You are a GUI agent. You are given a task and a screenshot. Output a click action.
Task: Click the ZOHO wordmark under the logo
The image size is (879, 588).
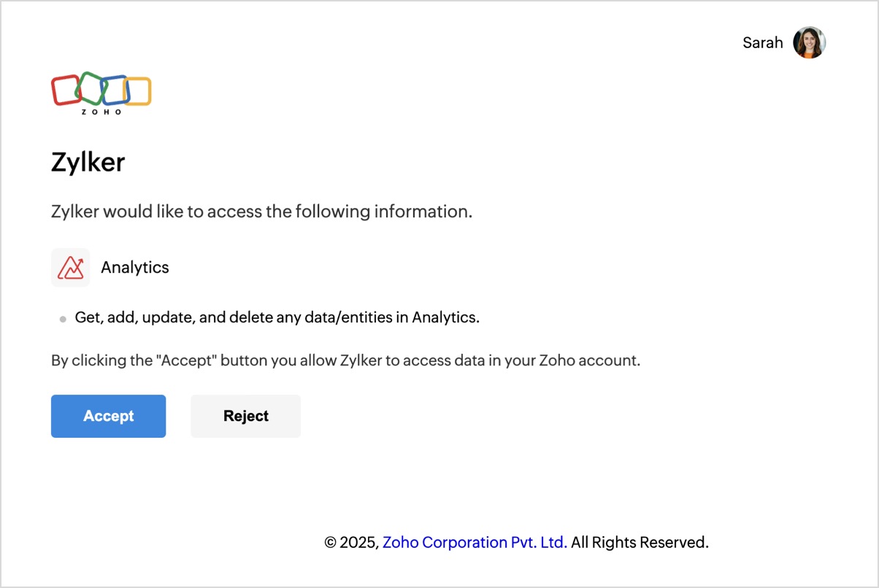[x=101, y=112]
